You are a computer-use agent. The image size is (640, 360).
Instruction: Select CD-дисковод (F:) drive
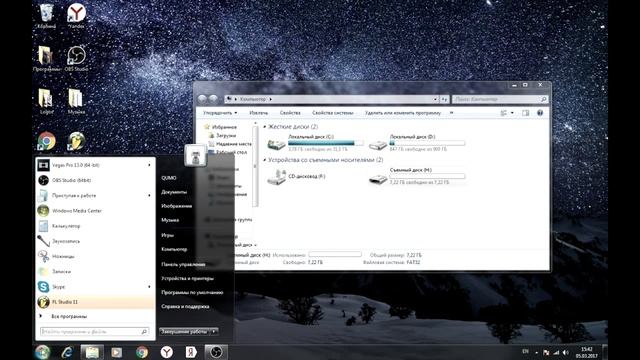pos(297,177)
